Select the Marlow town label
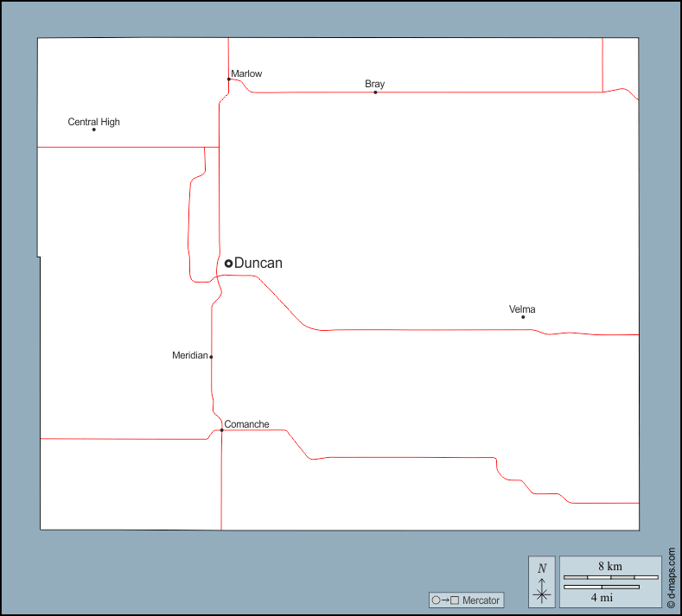This screenshot has height=616, width=682. [x=246, y=73]
